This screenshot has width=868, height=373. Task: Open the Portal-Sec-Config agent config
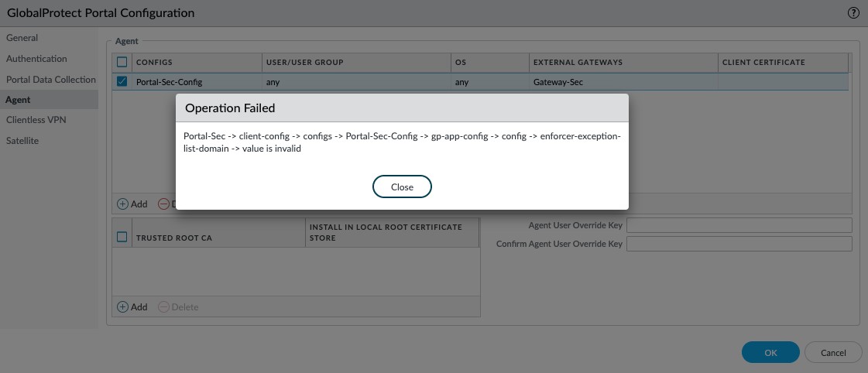click(x=169, y=81)
